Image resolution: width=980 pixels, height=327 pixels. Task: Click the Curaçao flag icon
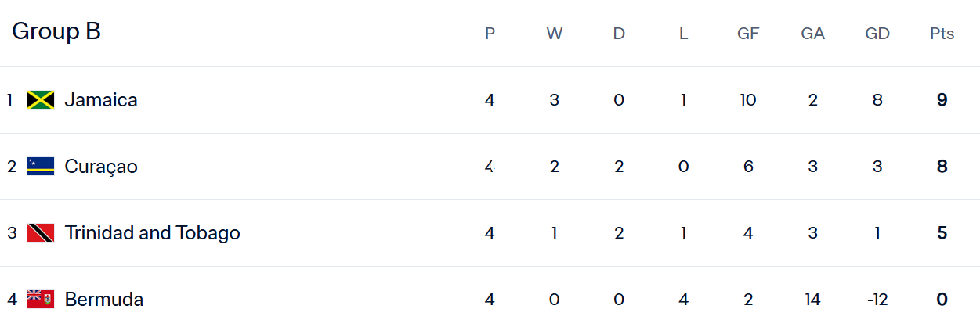40,167
